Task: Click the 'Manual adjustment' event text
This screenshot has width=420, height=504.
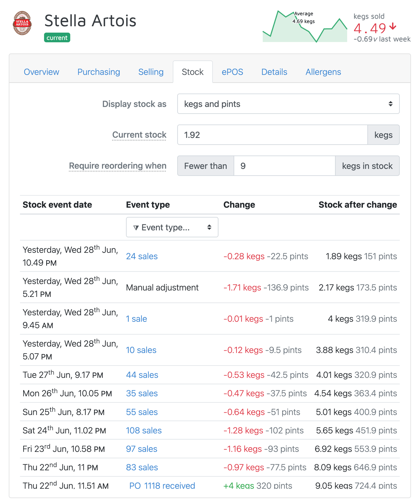Action: tap(162, 288)
